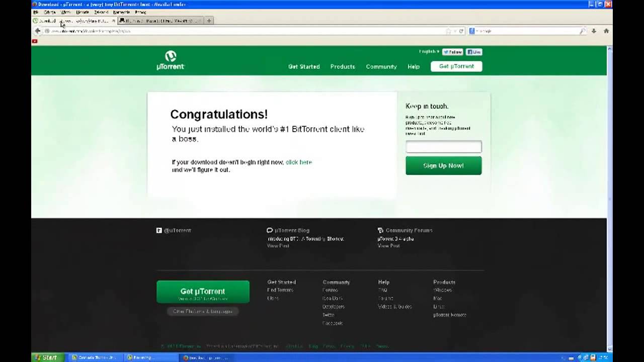Click the @uTorrent Twitter handle
Viewport: 644px width, 362px height.
coord(177,230)
